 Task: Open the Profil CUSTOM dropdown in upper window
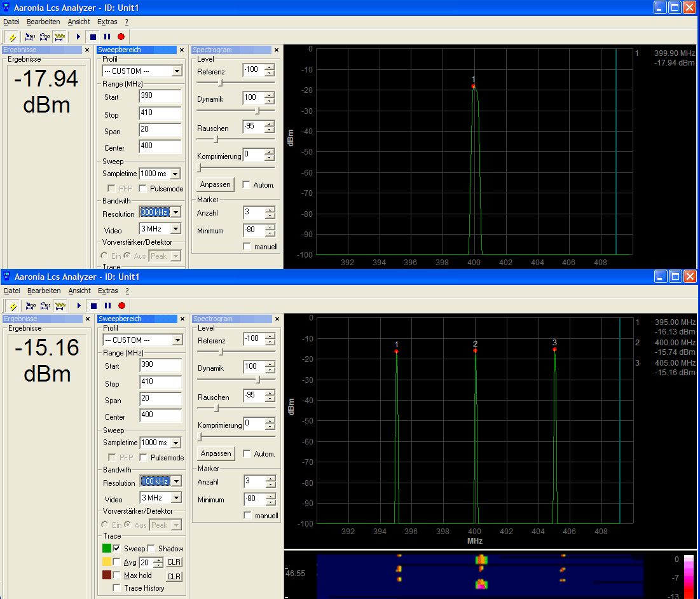[177, 71]
